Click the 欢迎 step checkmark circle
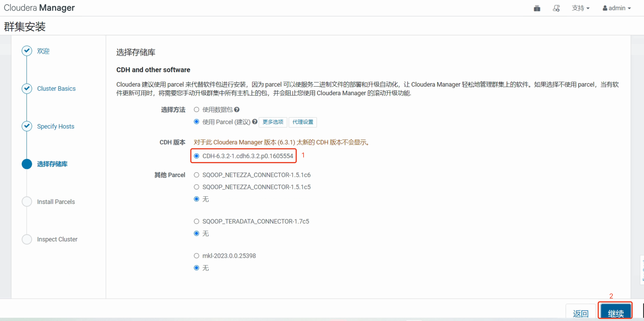 pos(27,51)
